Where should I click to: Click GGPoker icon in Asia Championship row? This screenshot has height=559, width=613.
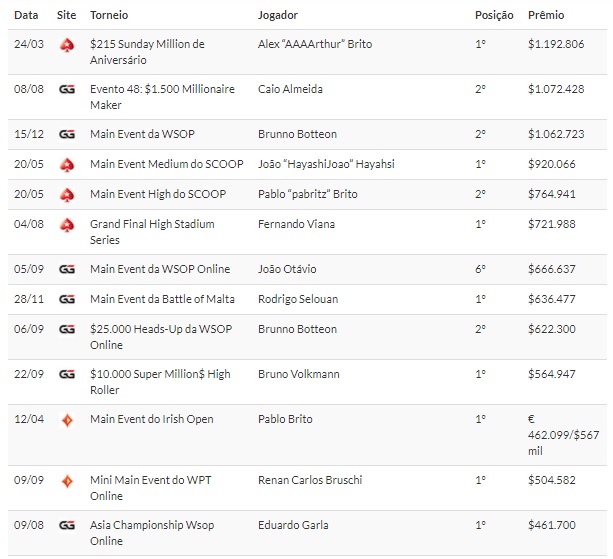point(67,525)
